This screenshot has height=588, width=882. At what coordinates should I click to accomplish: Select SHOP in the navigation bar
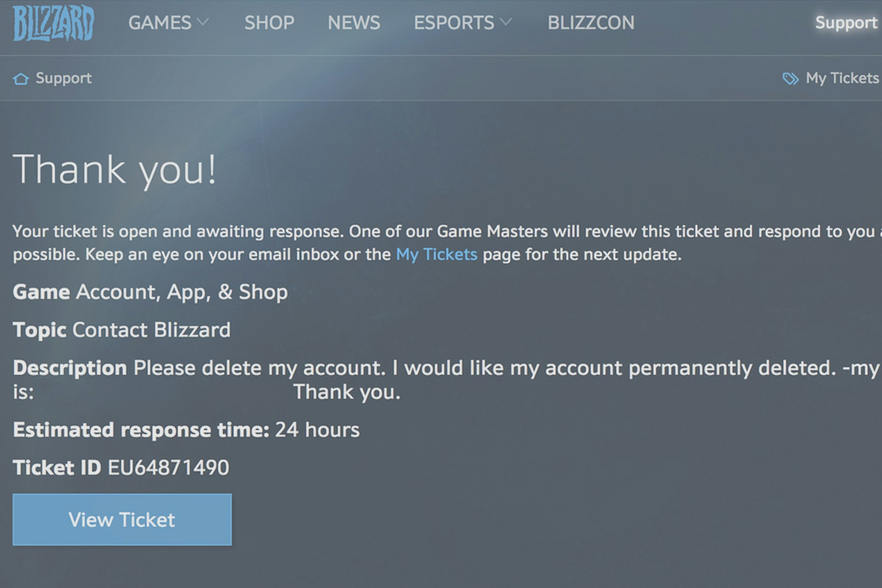click(x=269, y=22)
